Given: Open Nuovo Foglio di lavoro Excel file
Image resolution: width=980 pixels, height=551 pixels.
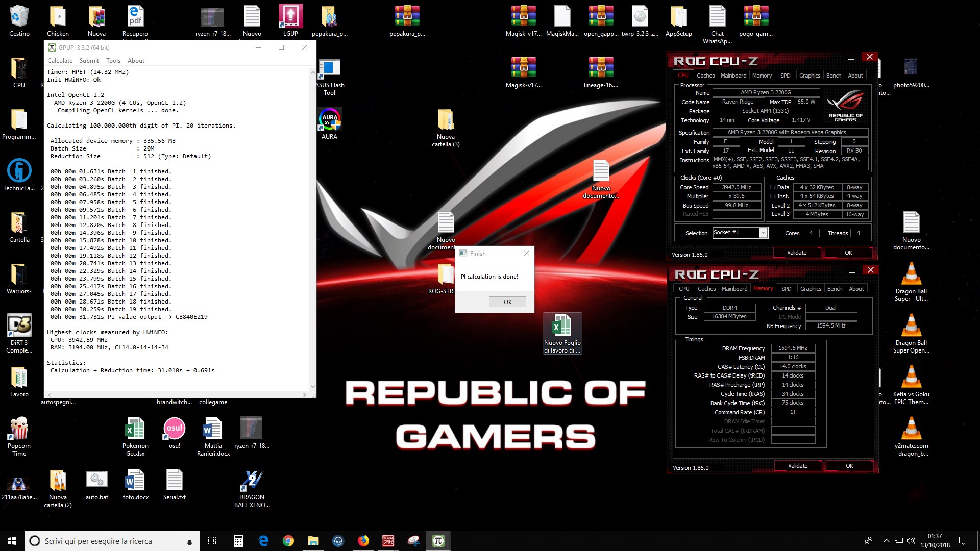Looking at the screenshot, I should (562, 333).
